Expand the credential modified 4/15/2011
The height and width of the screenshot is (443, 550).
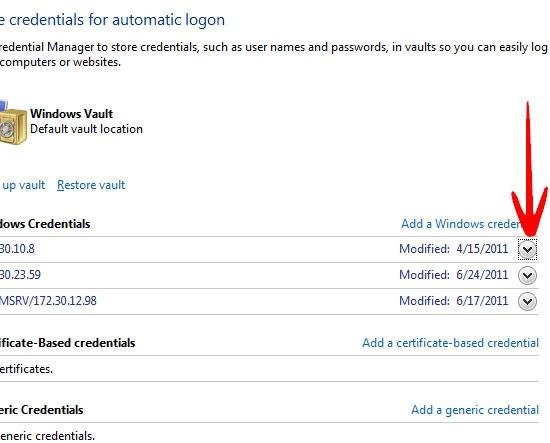(x=527, y=249)
